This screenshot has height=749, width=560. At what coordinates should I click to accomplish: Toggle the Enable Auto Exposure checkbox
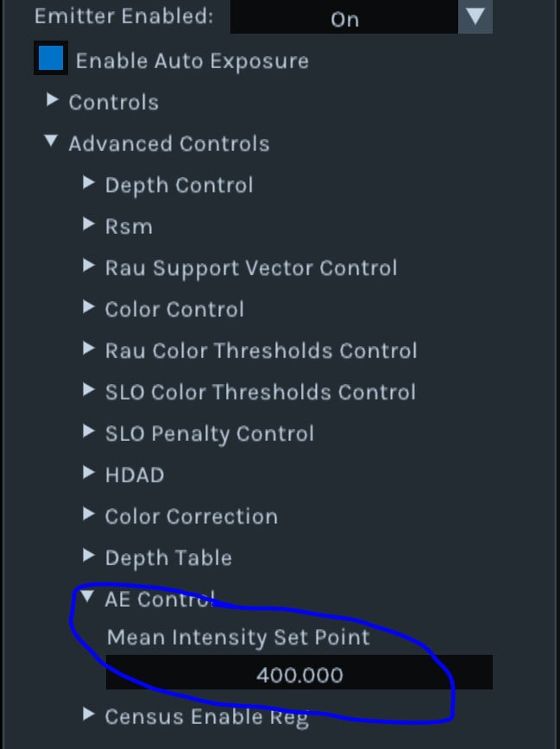(x=51, y=59)
